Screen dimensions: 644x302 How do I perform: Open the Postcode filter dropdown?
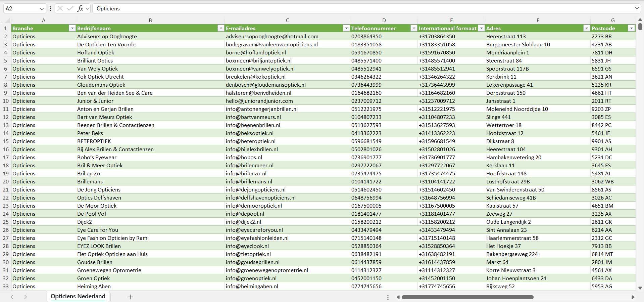[x=631, y=28]
